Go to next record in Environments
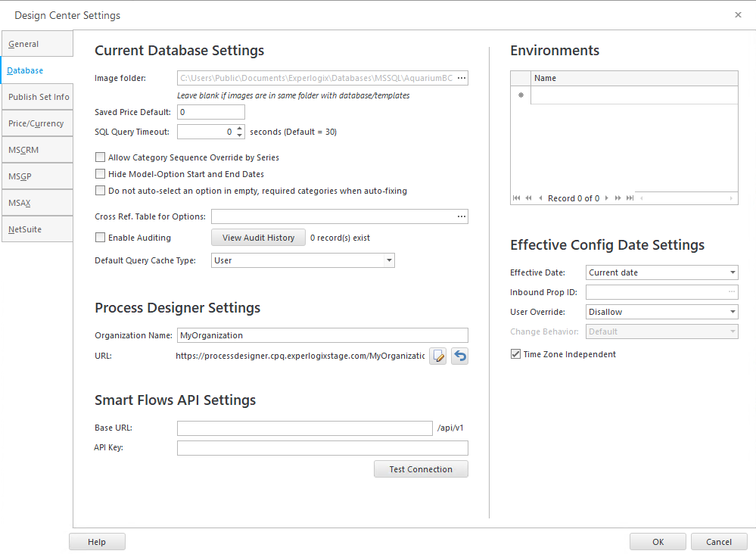 tap(606, 198)
